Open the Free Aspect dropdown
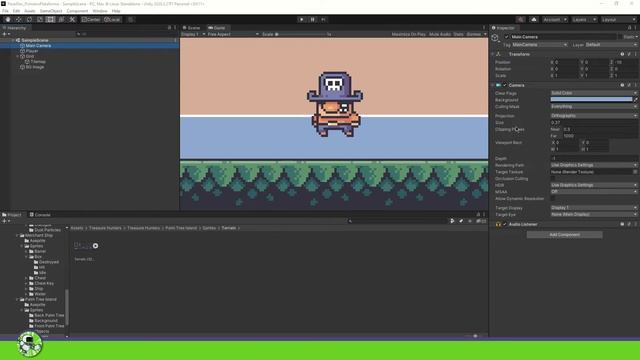 (233, 34)
